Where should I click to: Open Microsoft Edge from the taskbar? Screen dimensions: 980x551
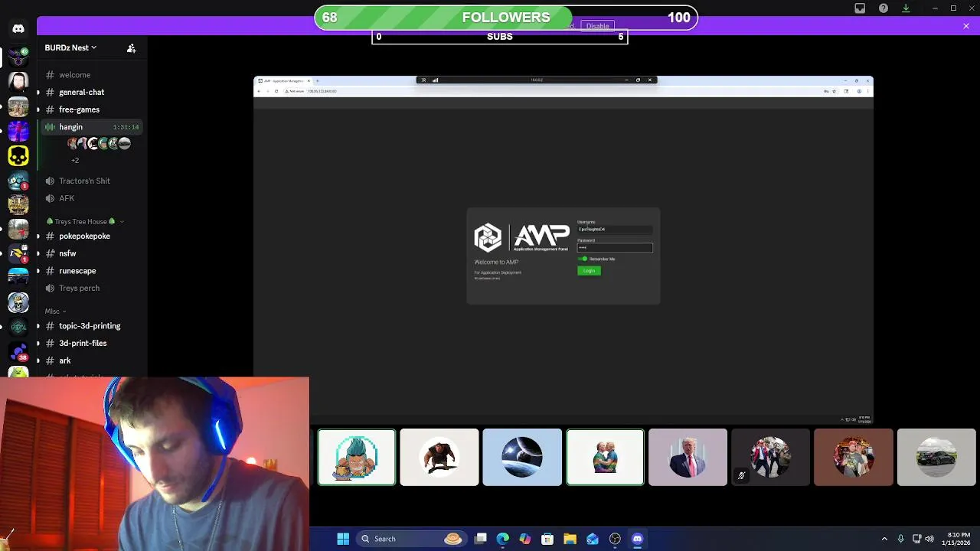[502, 539]
